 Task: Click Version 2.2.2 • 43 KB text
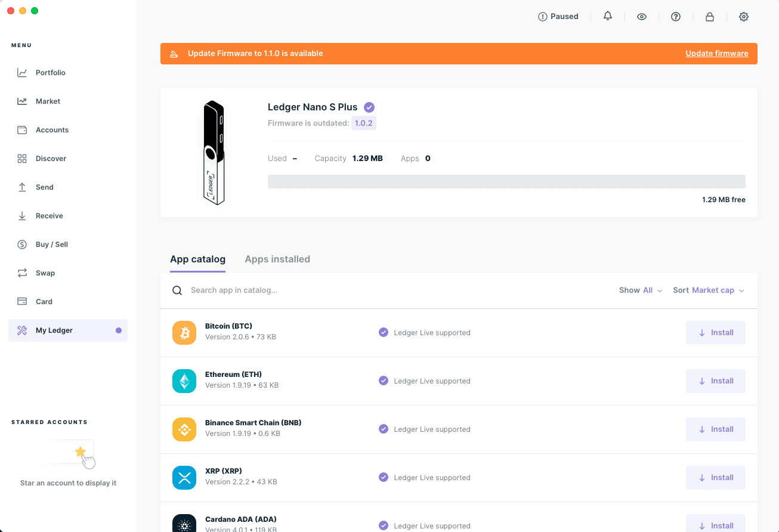click(x=241, y=482)
